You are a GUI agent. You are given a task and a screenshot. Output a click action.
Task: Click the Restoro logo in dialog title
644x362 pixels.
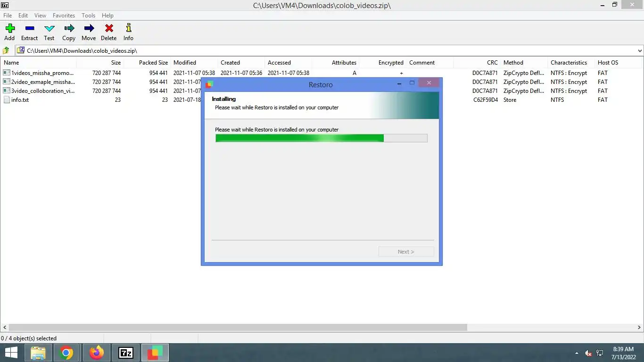(209, 84)
